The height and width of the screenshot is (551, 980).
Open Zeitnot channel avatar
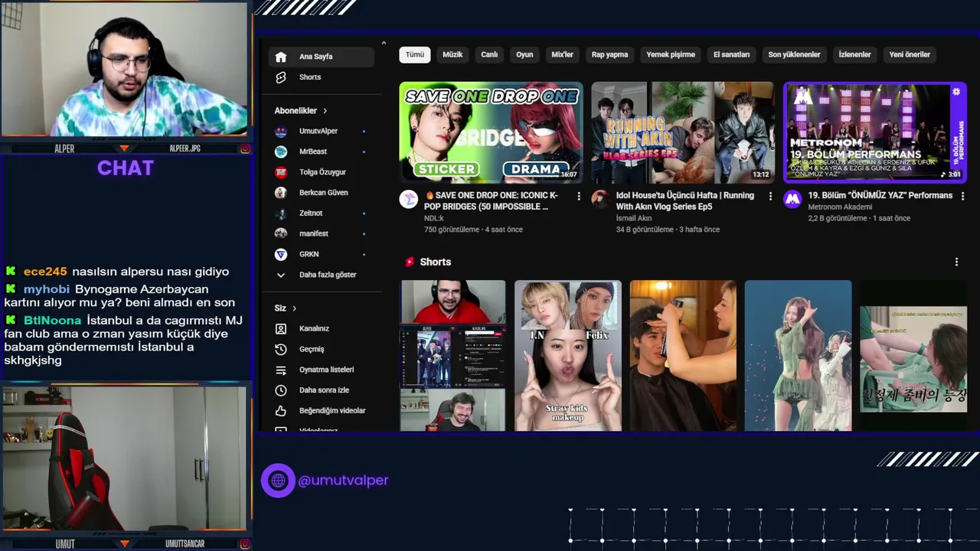tap(281, 213)
